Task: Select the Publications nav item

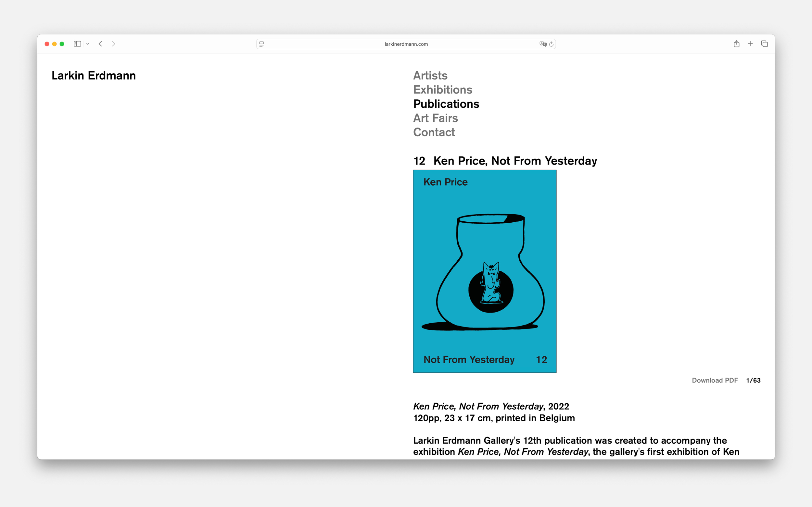Action: pos(446,104)
